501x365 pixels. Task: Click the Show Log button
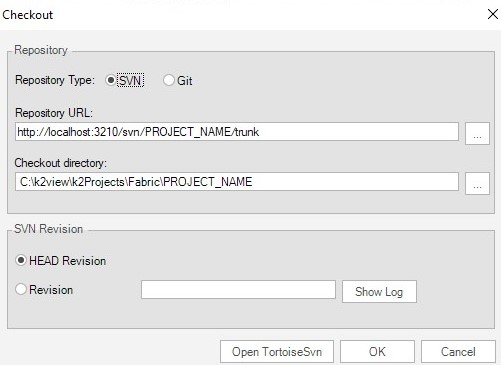(x=379, y=292)
